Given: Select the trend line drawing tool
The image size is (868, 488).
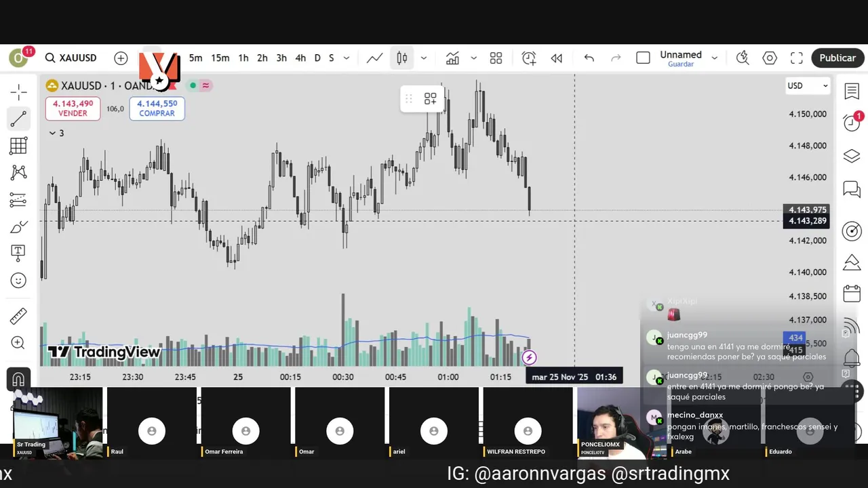Looking at the screenshot, I should coord(18,119).
